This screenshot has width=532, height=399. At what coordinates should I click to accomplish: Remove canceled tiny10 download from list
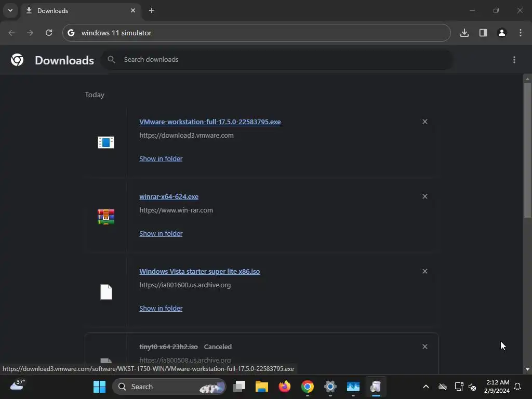425,347
